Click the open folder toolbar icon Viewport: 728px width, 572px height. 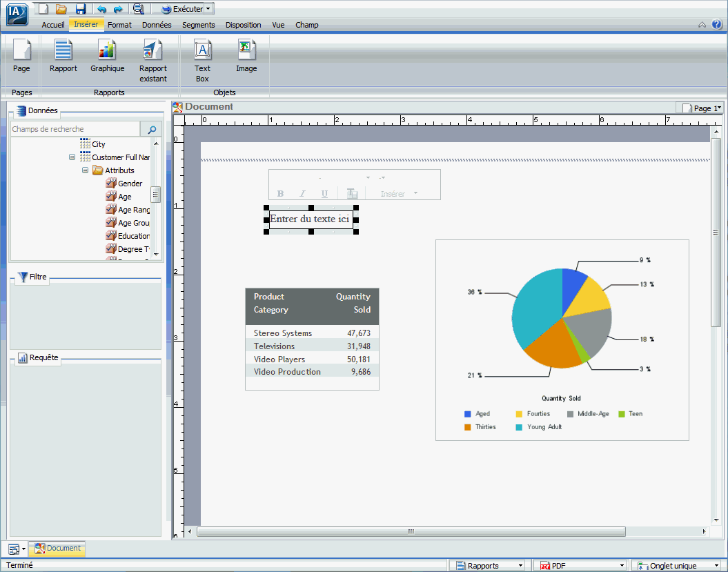coord(61,9)
